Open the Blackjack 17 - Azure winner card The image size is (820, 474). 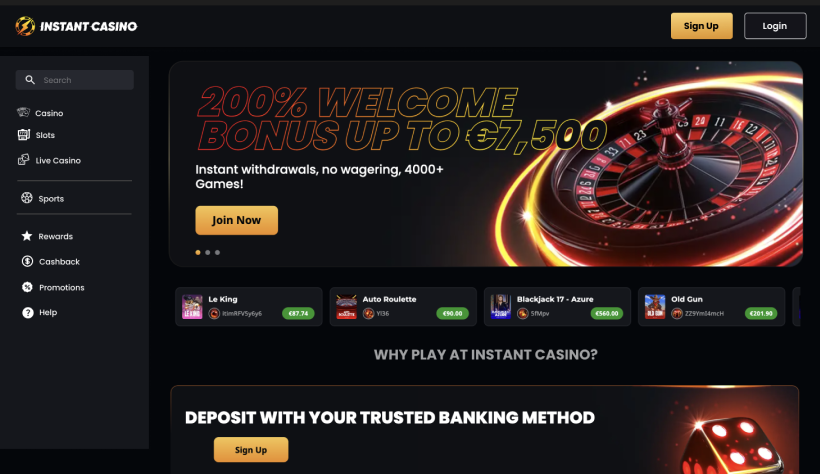[x=557, y=307]
